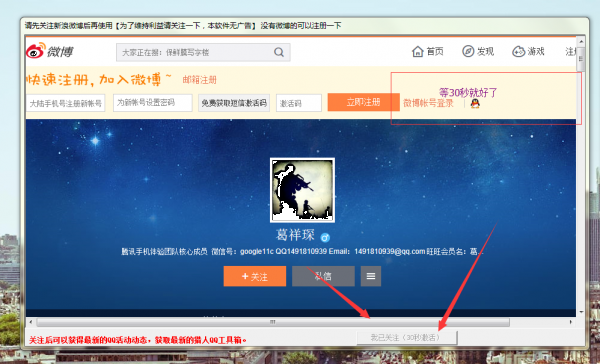This screenshot has width=600, height=364.
Task: Click the male gender icon by 葛祥琛
Action: click(325, 238)
